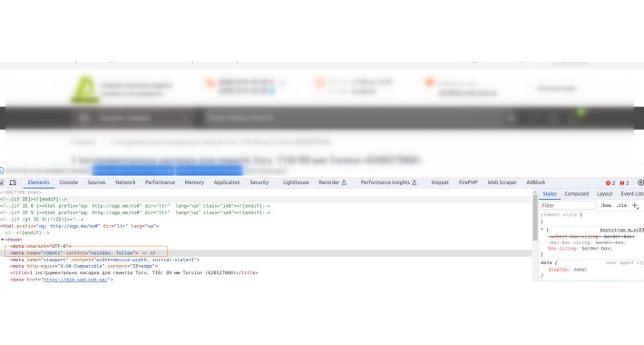The width and height of the screenshot is (644, 345).
Task: Open the Memory tab
Action: [194, 182]
